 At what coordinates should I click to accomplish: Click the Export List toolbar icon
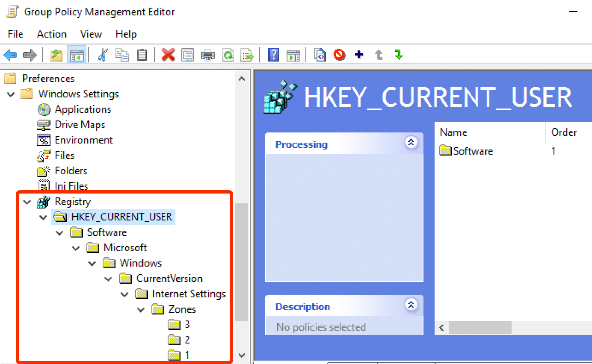248,55
